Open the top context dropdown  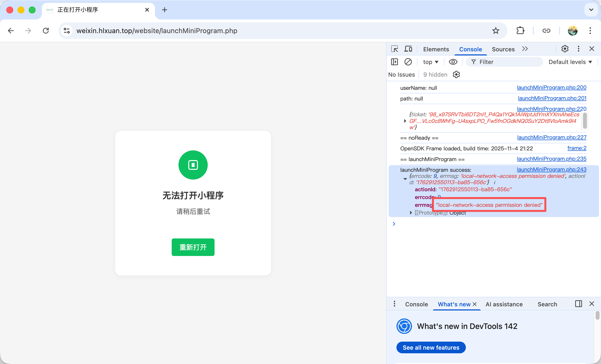431,62
